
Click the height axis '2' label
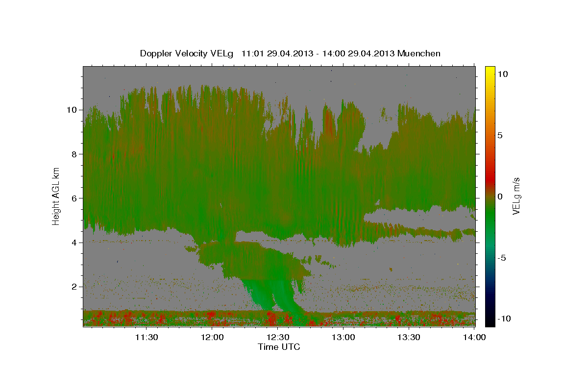74,286
